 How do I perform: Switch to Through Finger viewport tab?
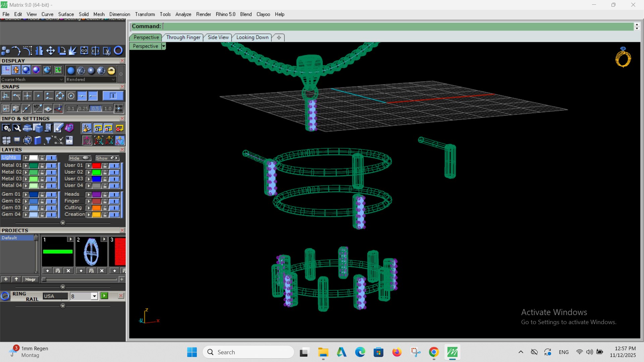pyautogui.click(x=183, y=37)
